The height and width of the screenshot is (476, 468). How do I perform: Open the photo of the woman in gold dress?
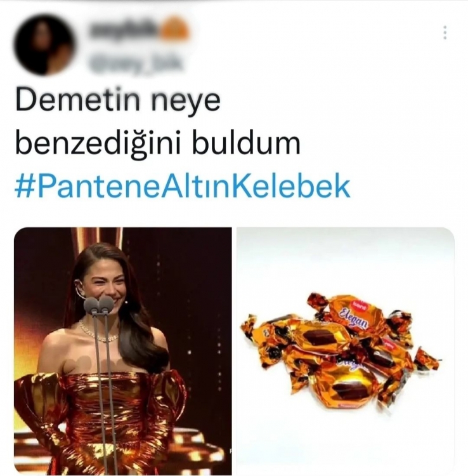pyautogui.click(x=123, y=351)
